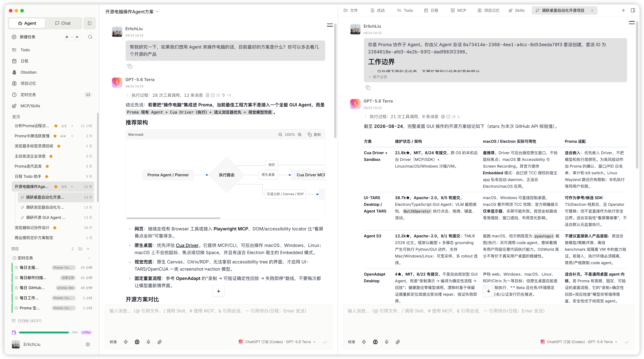Toggle the lightning icon in the left chat box
The width and height of the screenshot is (644, 359).
(x=126, y=342)
